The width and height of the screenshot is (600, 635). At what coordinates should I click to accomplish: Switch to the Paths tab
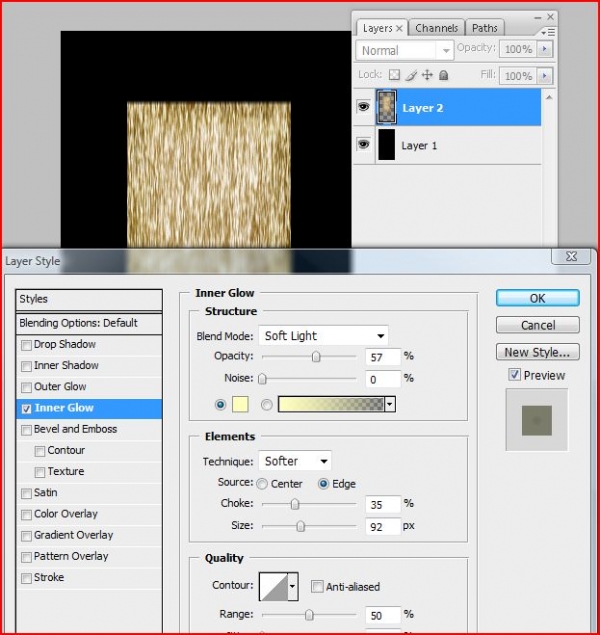point(484,28)
